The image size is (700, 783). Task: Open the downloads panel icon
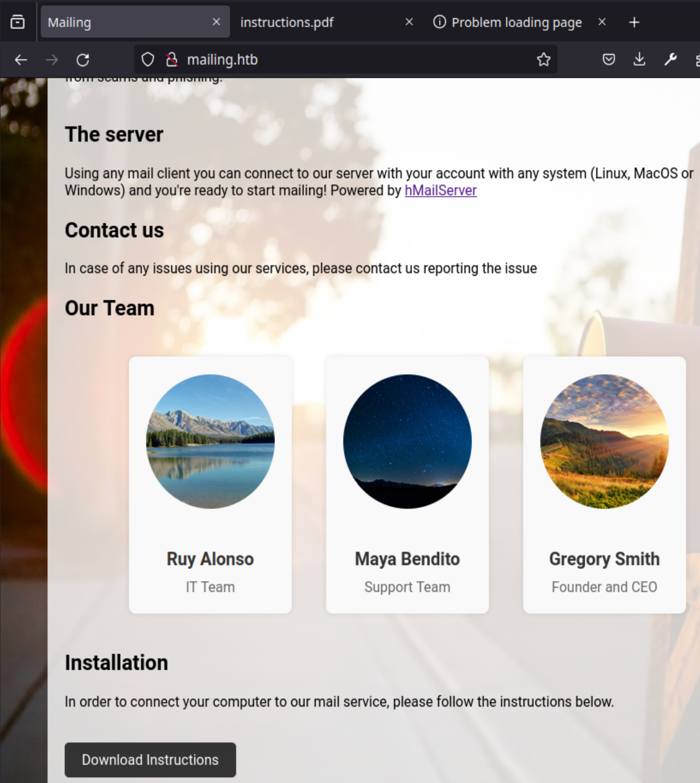640,60
